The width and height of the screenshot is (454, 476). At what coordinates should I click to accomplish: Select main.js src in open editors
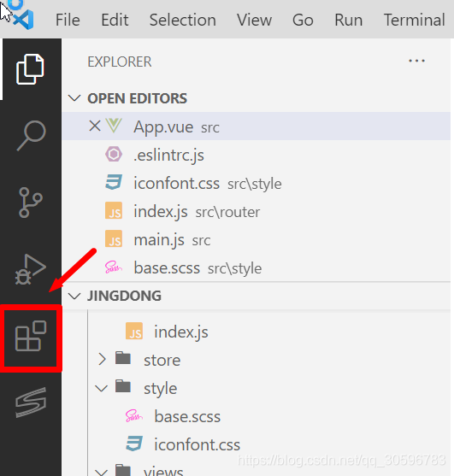(x=256, y=239)
